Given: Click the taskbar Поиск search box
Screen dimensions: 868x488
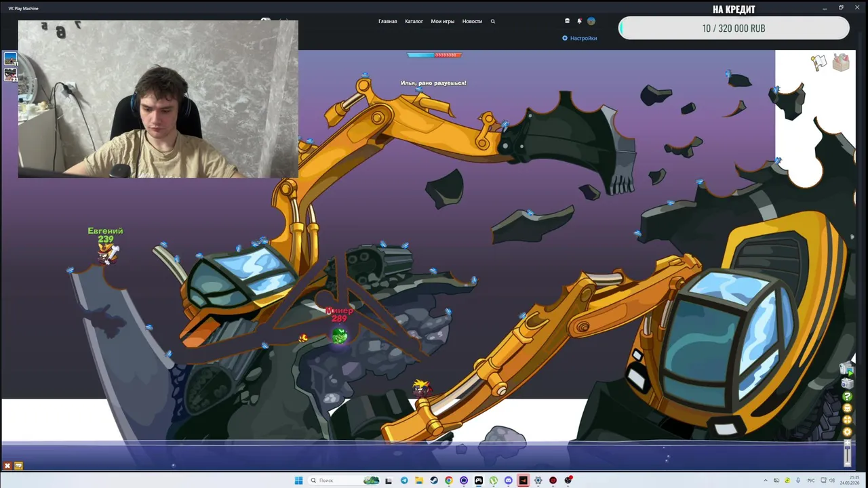Looking at the screenshot, I should 343,481.
